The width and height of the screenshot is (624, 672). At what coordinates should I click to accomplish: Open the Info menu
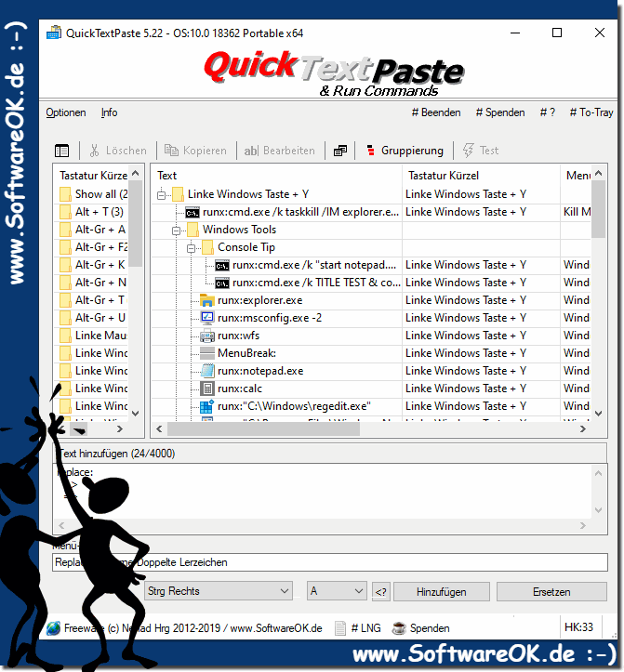[109, 112]
